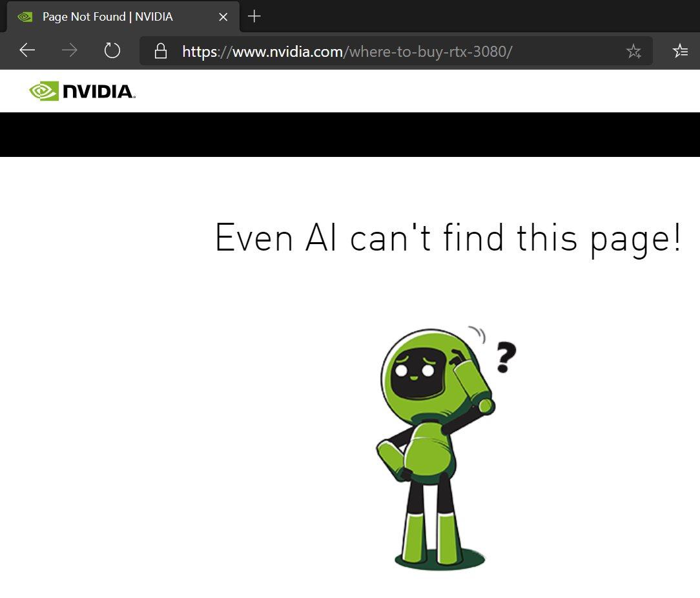Screen dimensions: 700x598
Task: Reload the page with the refresh icon
Action: 112,50
